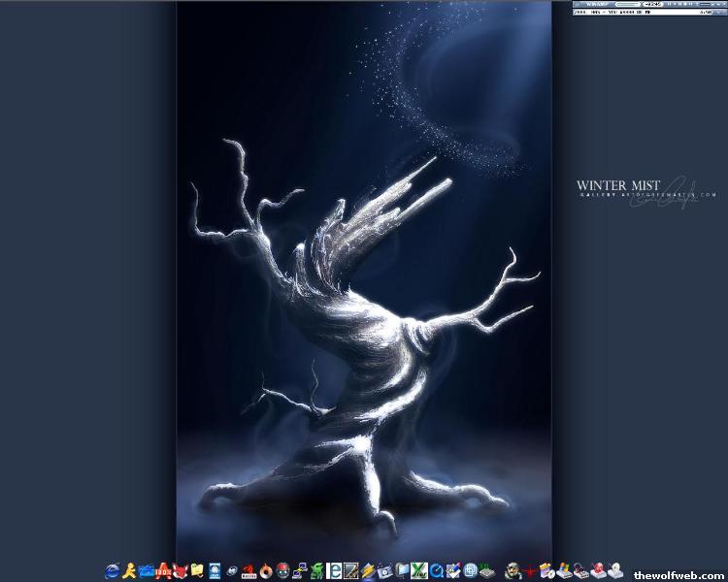Open the Halo helmet game icon
728x582 pixels.
513,570
